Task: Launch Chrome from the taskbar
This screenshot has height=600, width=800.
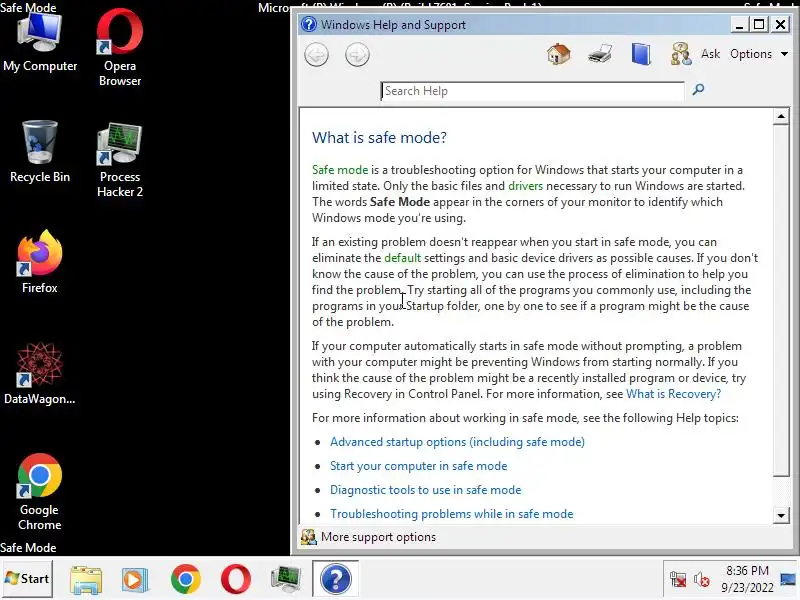Action: click(186, 579)
